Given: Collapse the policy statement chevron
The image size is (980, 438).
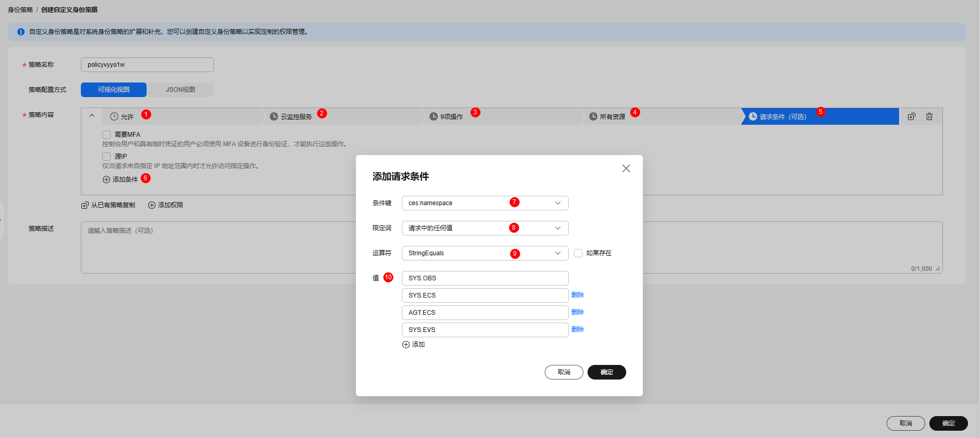Looking at the screenshot, I should point(92,116).
